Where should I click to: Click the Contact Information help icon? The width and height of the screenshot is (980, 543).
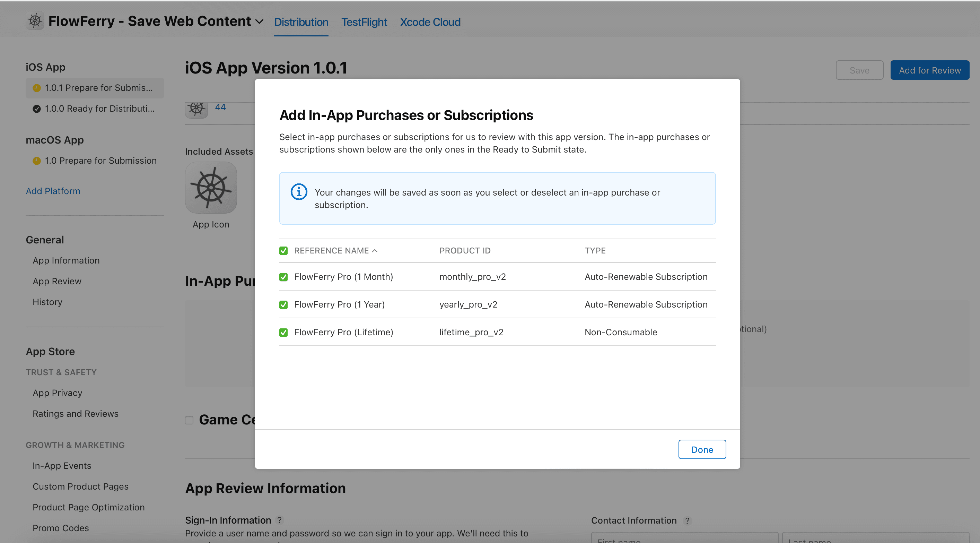[687, 520]
